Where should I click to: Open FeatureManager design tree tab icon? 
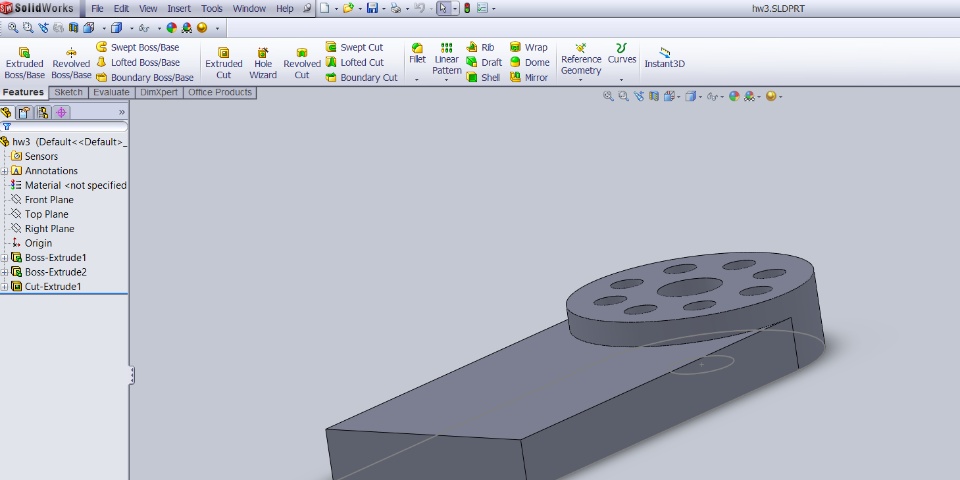pos(6,112)
